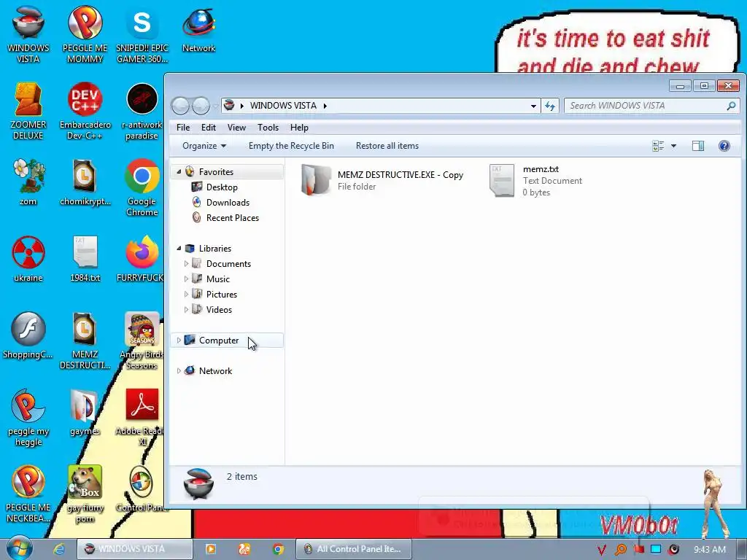Viewport: 747px width, 560px height.
Task: Open the r-antiwork paradise desktop icon
Action: click(x=142, y=111)
